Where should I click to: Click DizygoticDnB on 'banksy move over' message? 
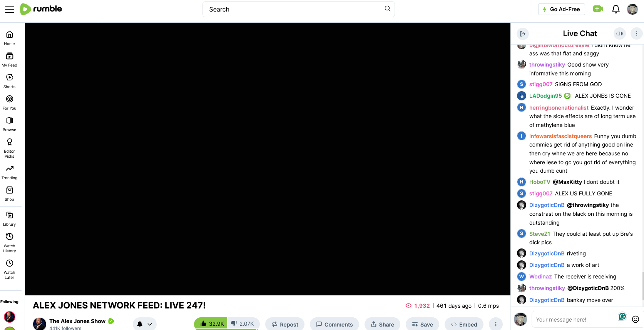pos(547,300)
